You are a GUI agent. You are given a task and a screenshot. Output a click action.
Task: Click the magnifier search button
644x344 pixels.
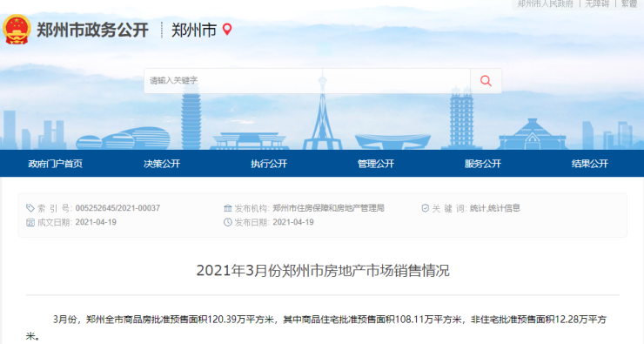[486, 80]
